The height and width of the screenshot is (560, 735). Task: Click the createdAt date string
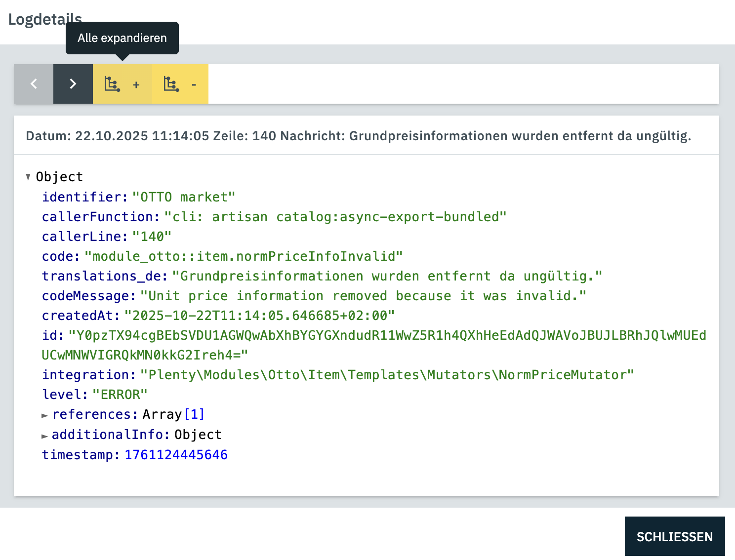point(259,316)
